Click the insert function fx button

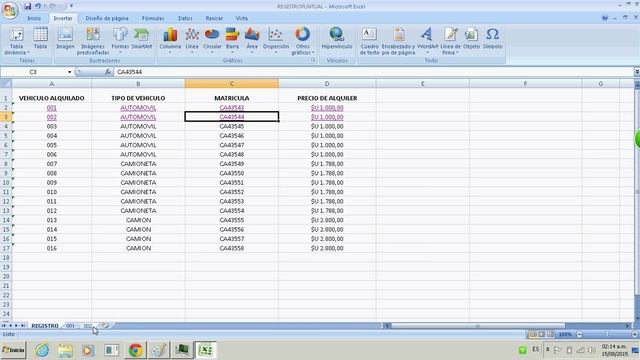click(x=108, y=72)
